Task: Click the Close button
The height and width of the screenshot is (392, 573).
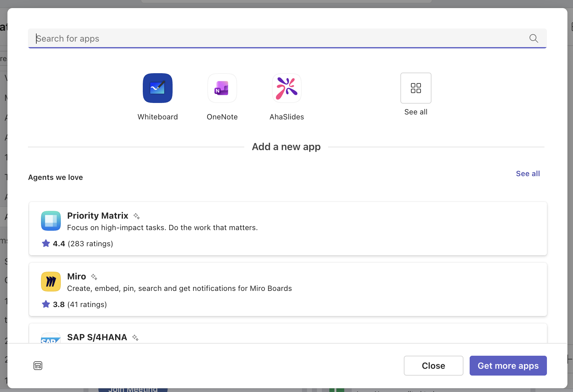Action: (434, 366)
